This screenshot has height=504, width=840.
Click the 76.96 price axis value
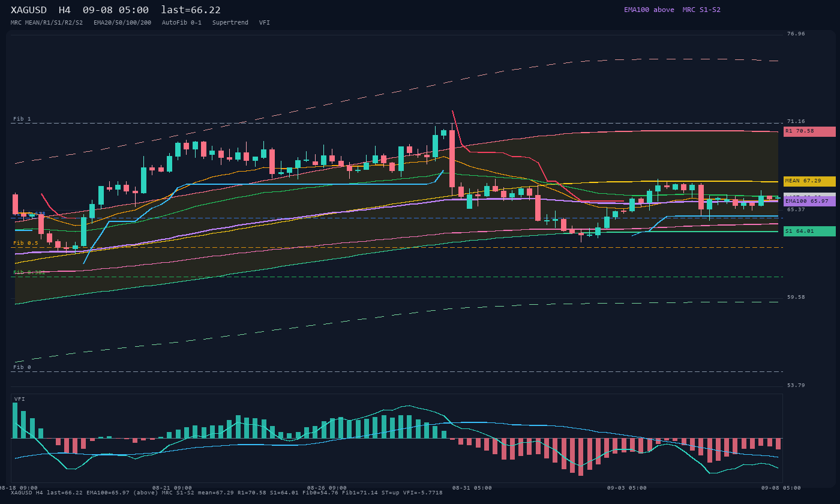[796, 34]
